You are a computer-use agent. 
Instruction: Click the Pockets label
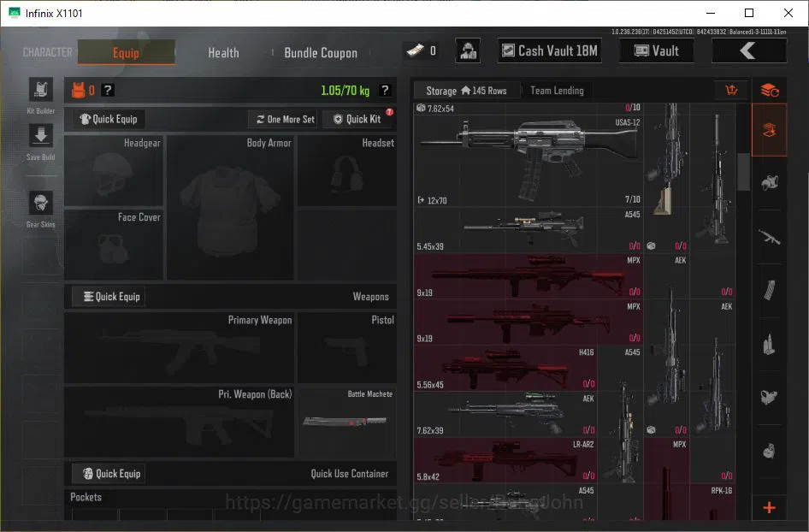(x=86, y=497)
